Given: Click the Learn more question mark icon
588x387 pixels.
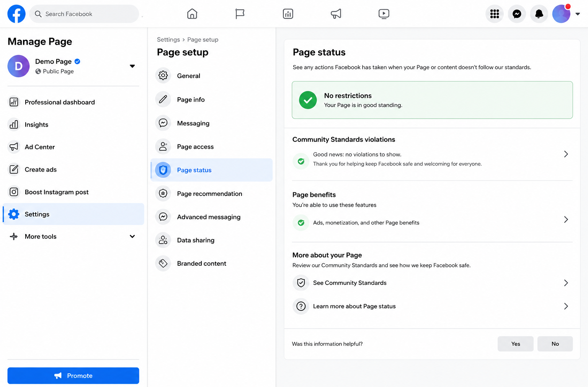Looking at the screenshot, I should pyautogui.click(x=301, y=306).
